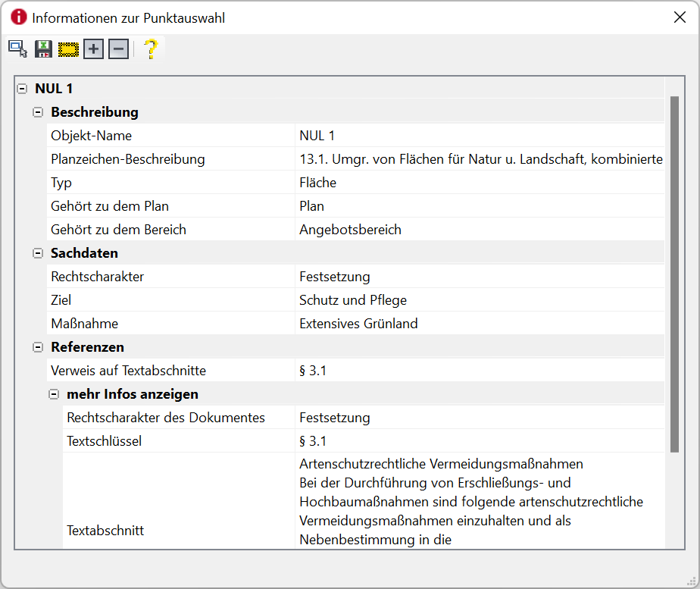This screenshot has width=700, height=589.
Task: Click the save floppy disk icon
Action: [x=43, y=49]
